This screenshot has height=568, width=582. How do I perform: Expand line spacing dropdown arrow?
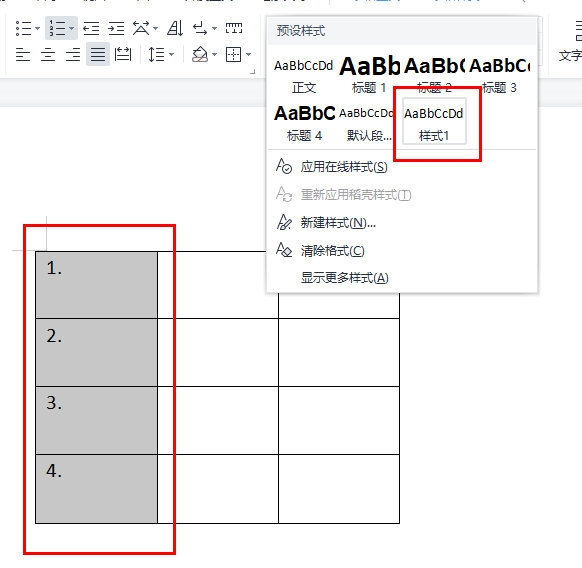point(171,55)
